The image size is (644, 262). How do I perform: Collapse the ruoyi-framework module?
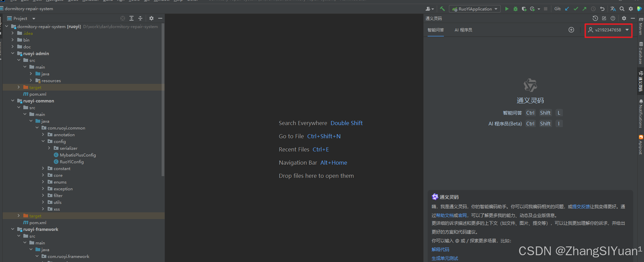point(13,229)
